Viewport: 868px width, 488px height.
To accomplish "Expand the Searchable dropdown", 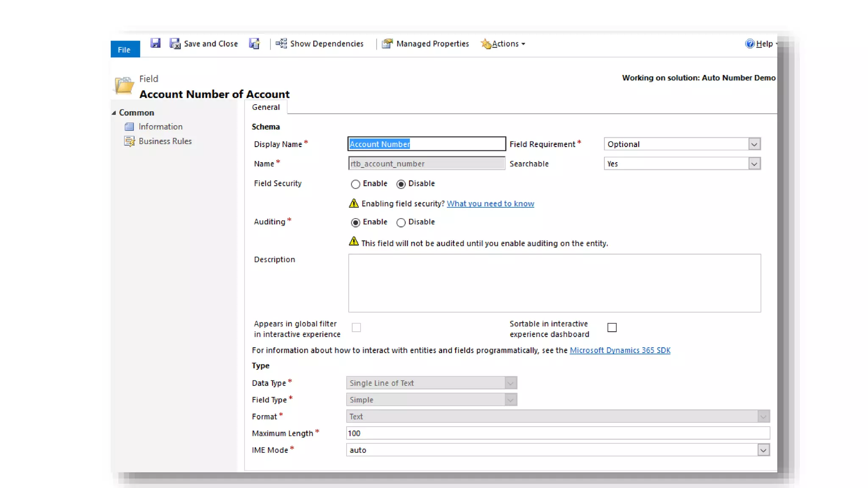I will coord(754,164).
